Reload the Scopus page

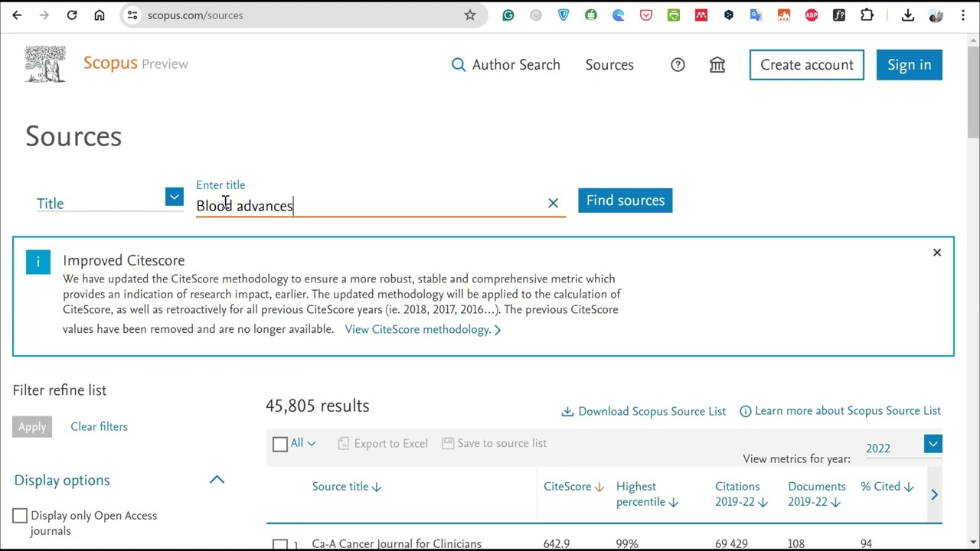pos(72,15)
